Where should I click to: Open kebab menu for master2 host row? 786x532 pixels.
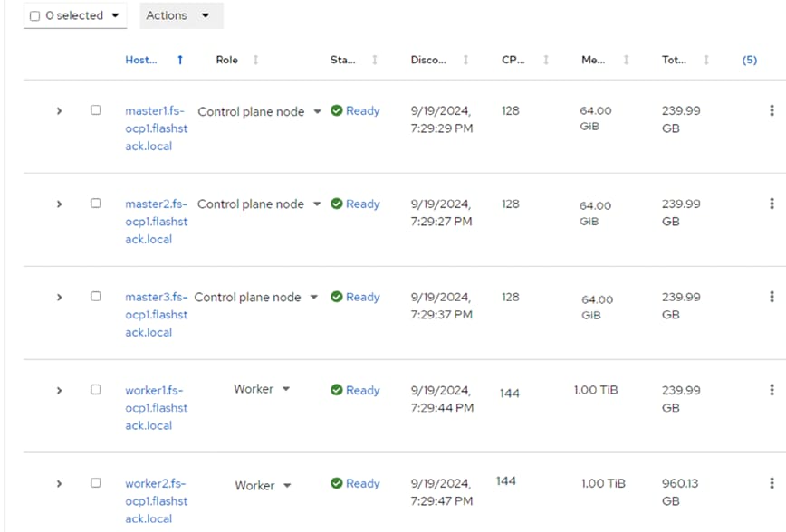(x=772, y=204)
